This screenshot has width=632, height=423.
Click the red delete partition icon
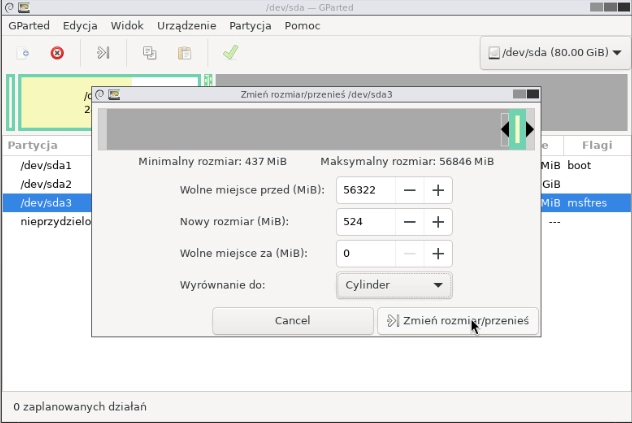(57, 53)
